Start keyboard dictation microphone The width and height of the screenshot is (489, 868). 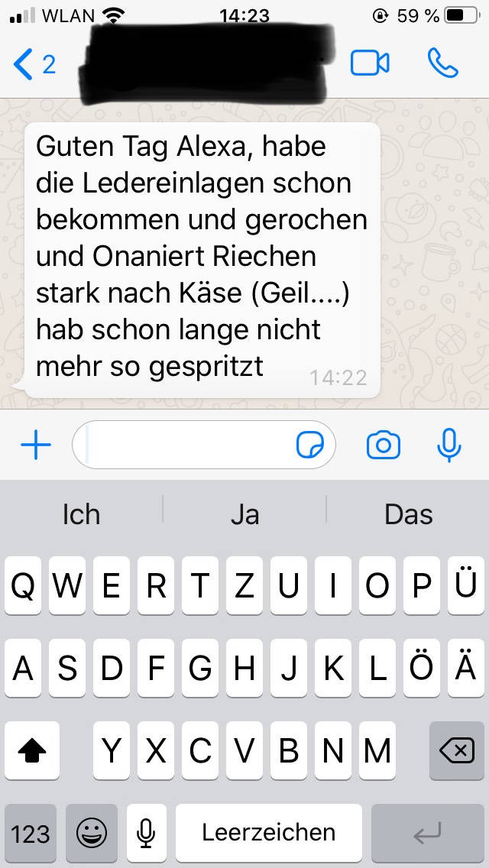click(146, 833)
